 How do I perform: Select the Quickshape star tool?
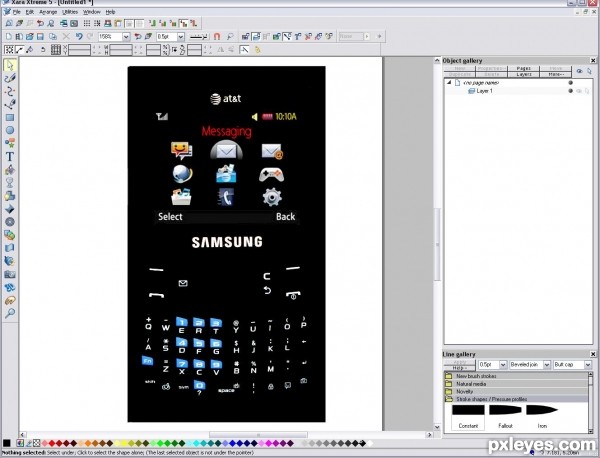tap(10, 143)
